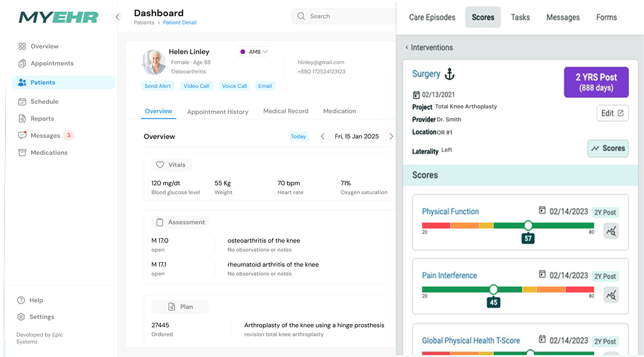Open the Appointment History tab
This screenshot has height=357, width=644.
(218, 112)
